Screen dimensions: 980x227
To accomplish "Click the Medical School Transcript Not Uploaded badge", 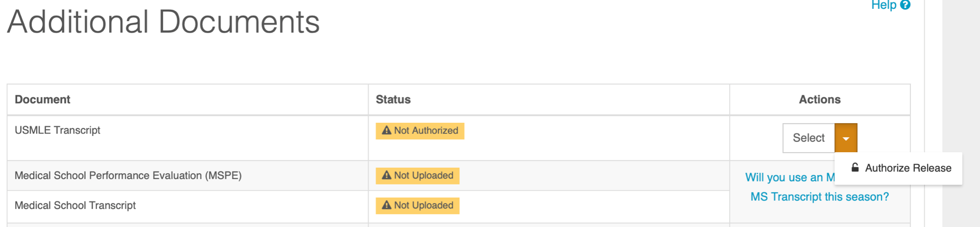I will tap(417, 205).
